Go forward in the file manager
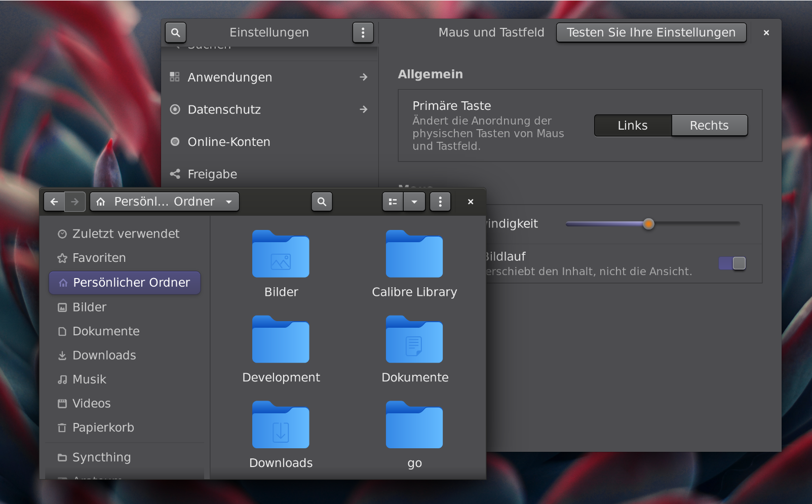This screenshot has height=504, width=812. 75,202
